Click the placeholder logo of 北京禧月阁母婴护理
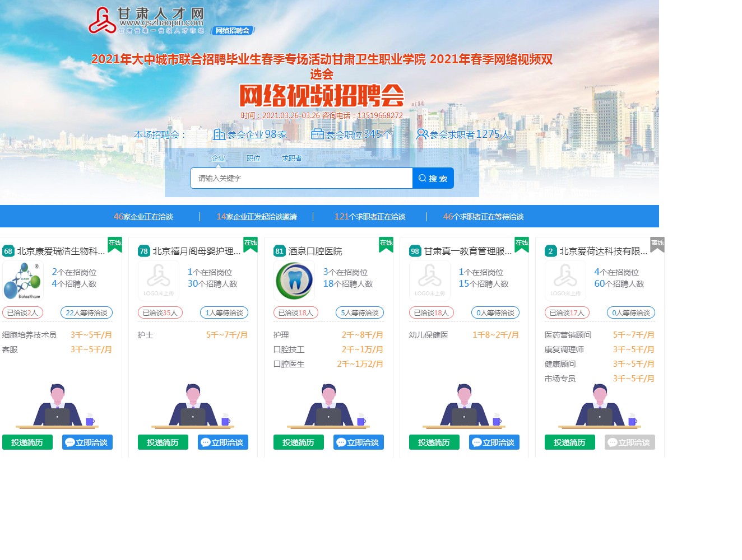This screenshot has width=742, height=560. tap(159, 281)
